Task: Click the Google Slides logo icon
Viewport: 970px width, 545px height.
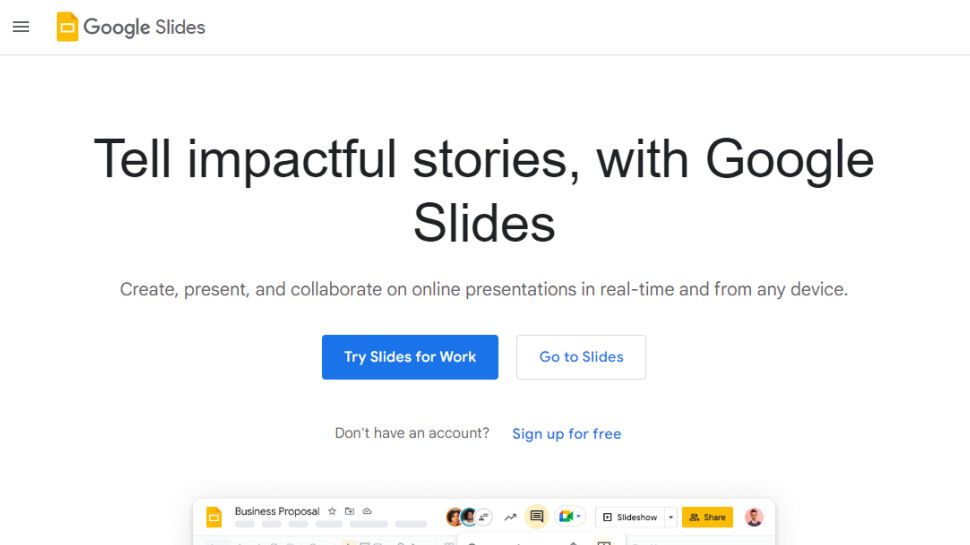Action: click(67, 27)
